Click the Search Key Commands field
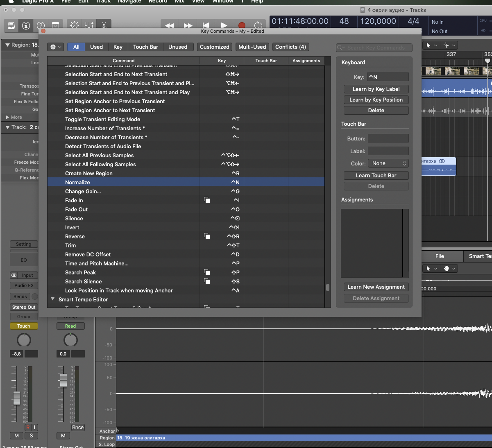 [375, 48]
